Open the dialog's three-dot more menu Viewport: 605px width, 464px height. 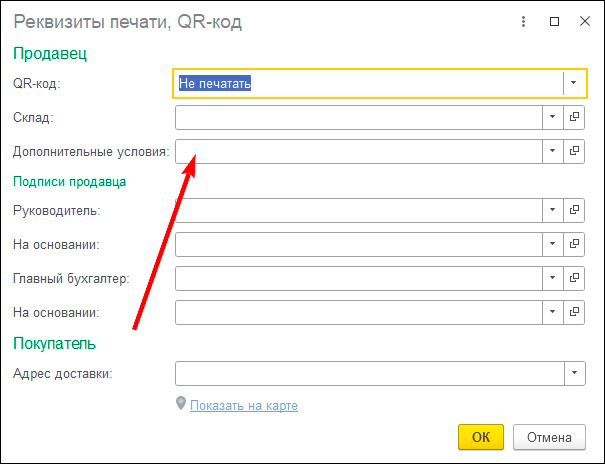(x=523, y=21)
